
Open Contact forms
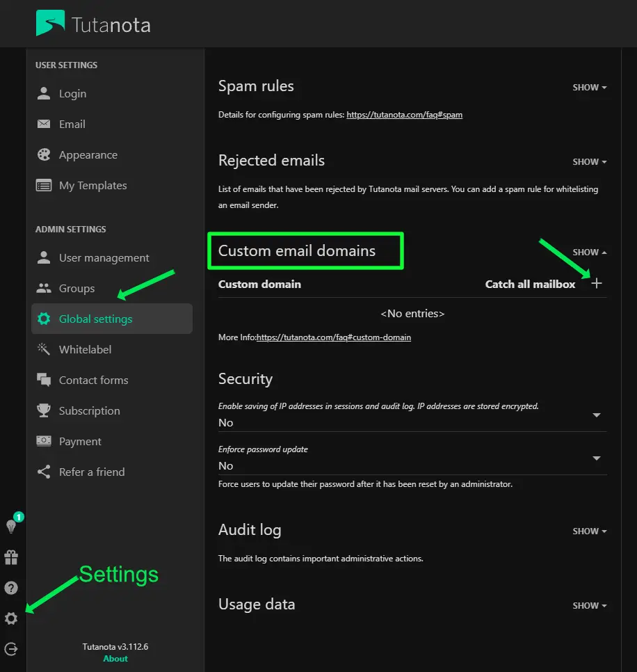[112, 380]
